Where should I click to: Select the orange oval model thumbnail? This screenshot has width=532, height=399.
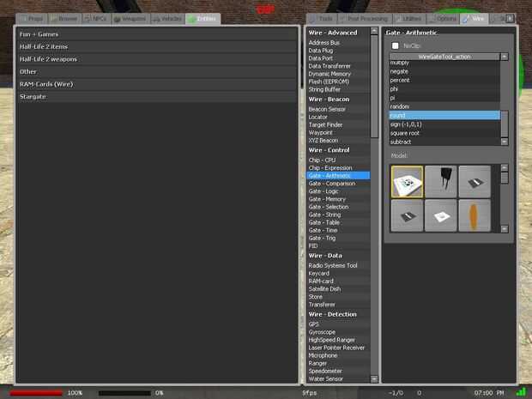475,215
